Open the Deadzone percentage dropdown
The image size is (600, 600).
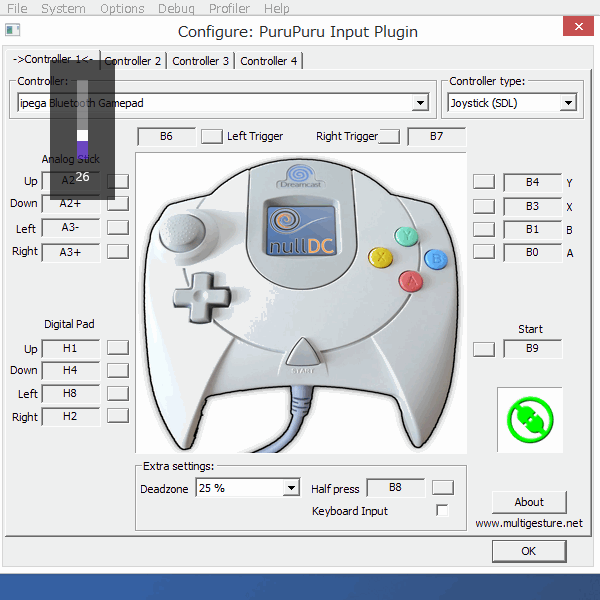(291, 488)
